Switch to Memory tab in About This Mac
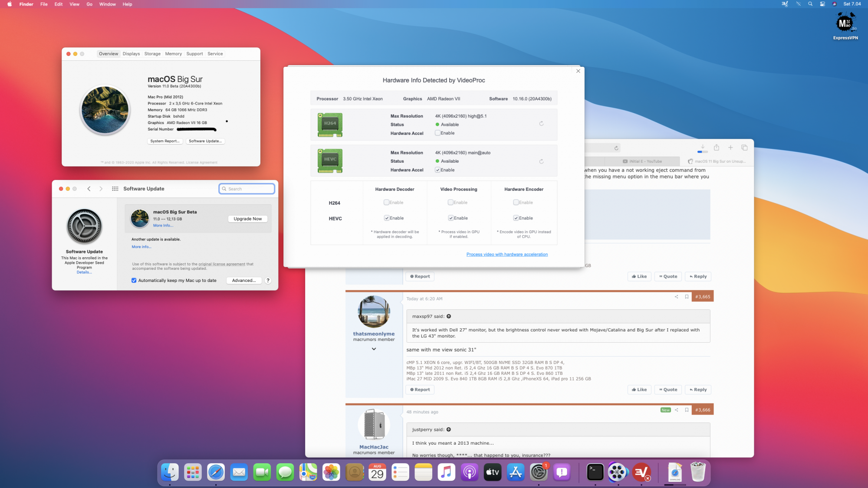The image size is (868, 488). click(x=173, y=54)
